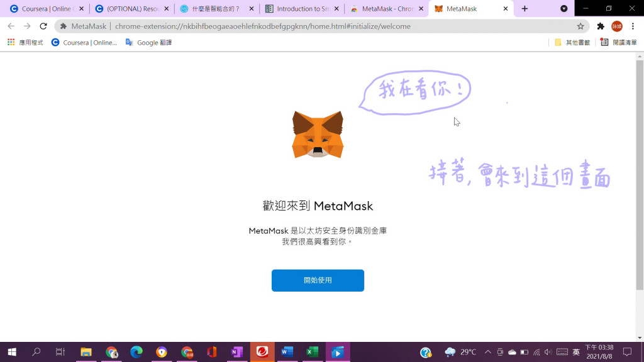Screen dimensions: 644x362
Task: Open the 應用程式 apps shortcut
Action: (25, 42)
